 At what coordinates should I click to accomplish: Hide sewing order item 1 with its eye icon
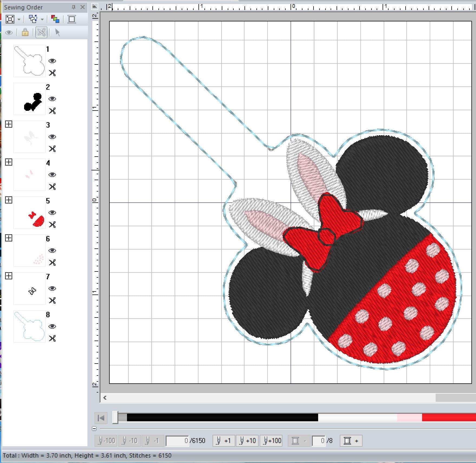[52, 61]
